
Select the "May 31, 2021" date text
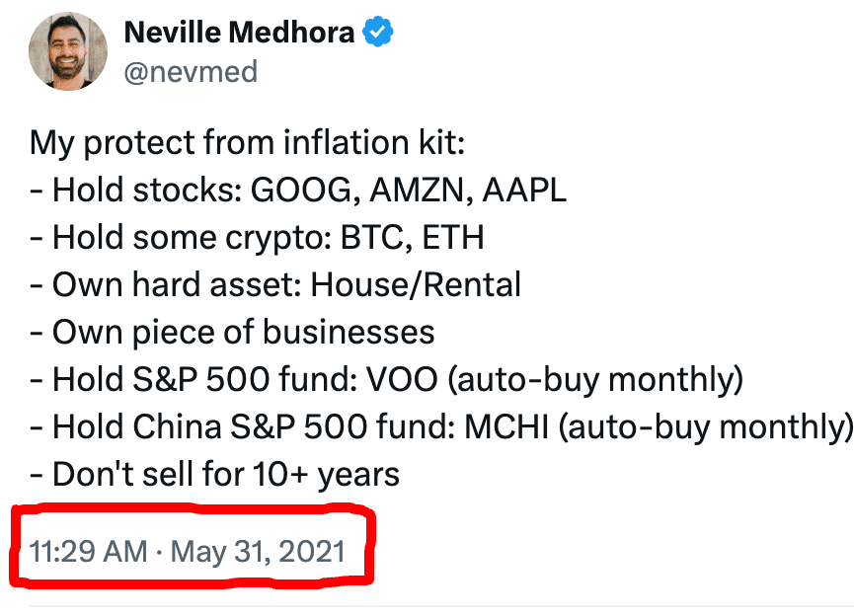(258, 551)
